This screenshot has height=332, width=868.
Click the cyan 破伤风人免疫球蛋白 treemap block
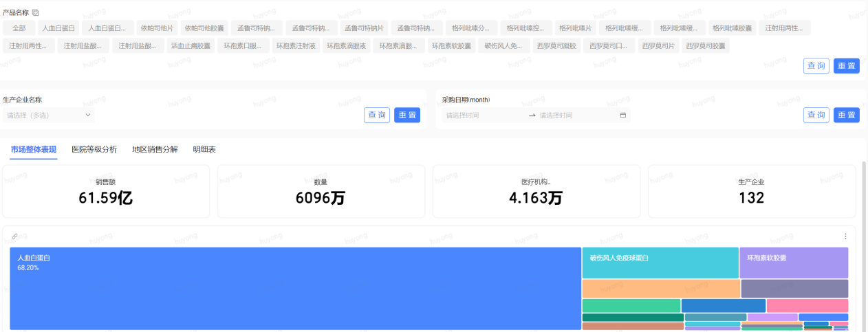[660, 263]
